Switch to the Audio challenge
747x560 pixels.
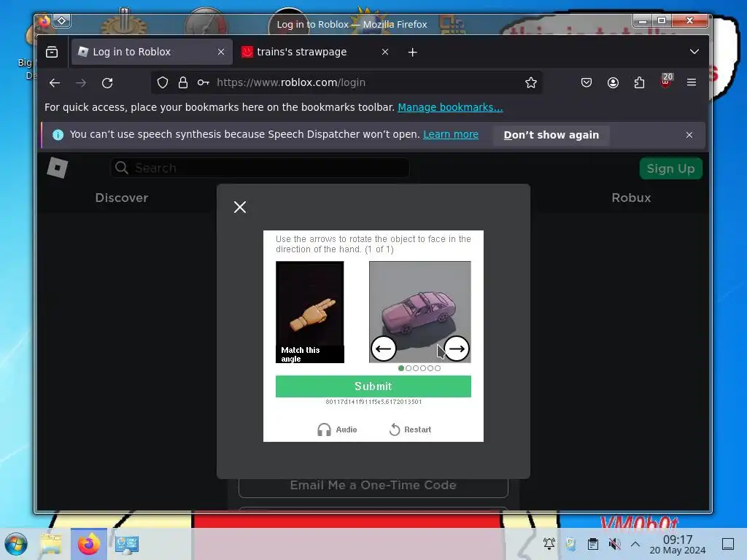337,429
